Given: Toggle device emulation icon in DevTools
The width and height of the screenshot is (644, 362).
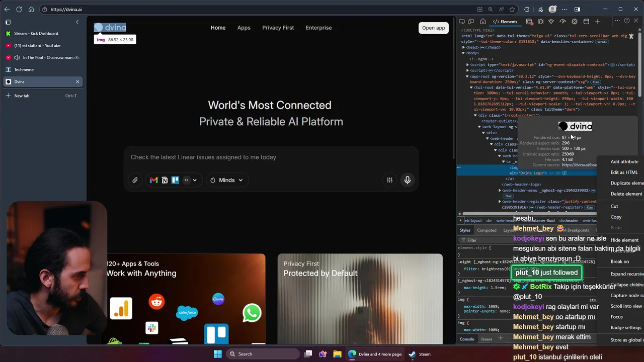Looking at the screenshot, I should 471,22.
